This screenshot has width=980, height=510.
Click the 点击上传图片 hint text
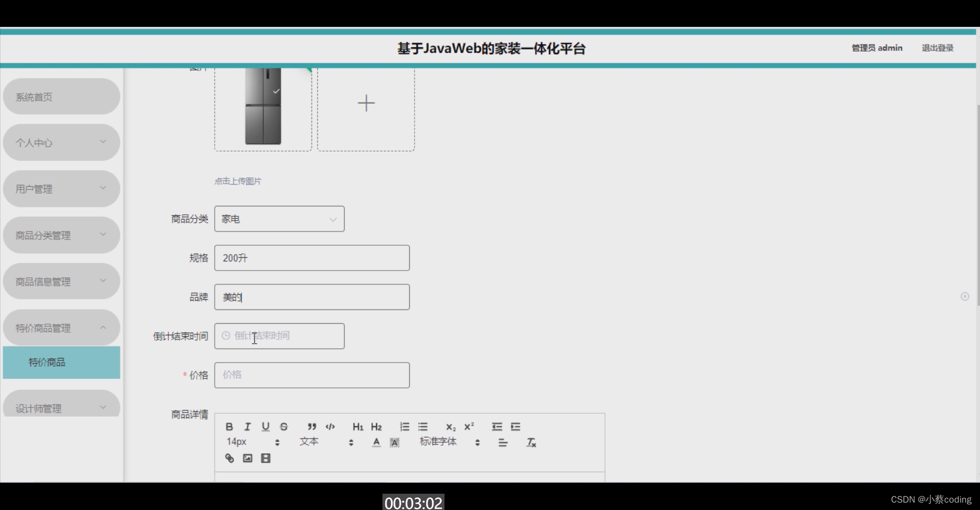[238, 181]
